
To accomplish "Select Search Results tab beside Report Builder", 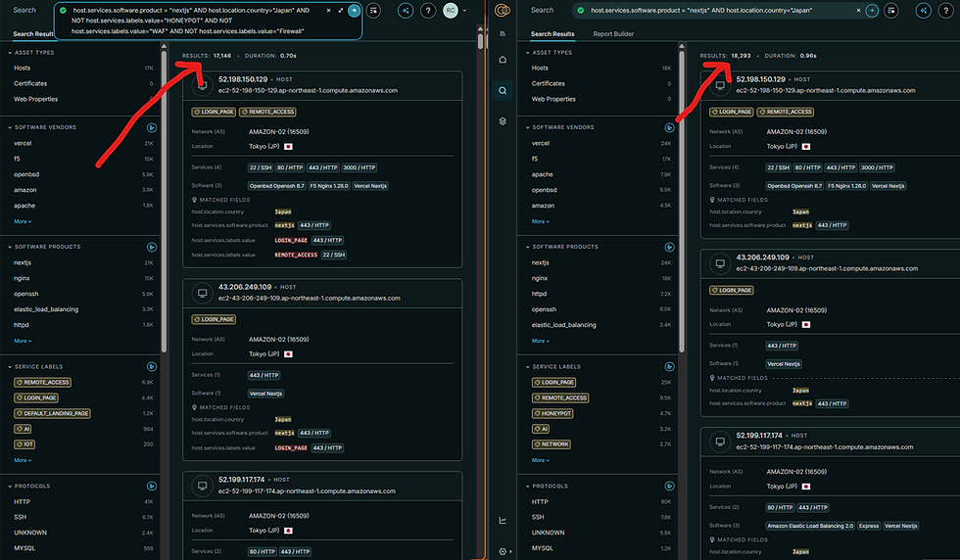I will pyautogui.click(x=552, y=34).
